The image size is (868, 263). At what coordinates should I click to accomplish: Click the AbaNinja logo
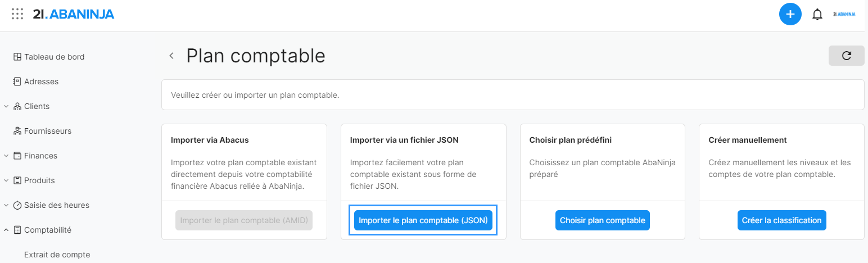(x=74, y=15)
